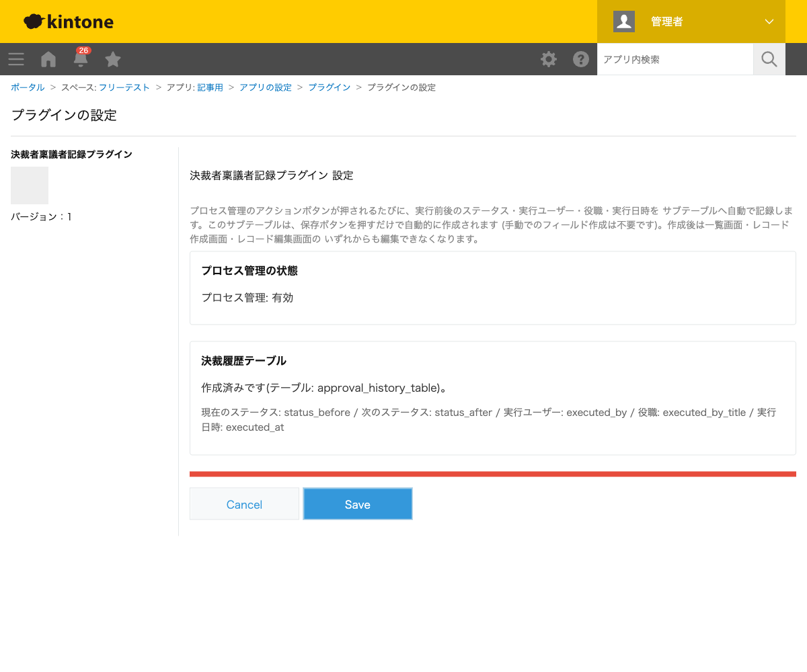Click the Cancel button
Image resolution: width=807 pixels, height=672 pixels.
tap(244, 504)
